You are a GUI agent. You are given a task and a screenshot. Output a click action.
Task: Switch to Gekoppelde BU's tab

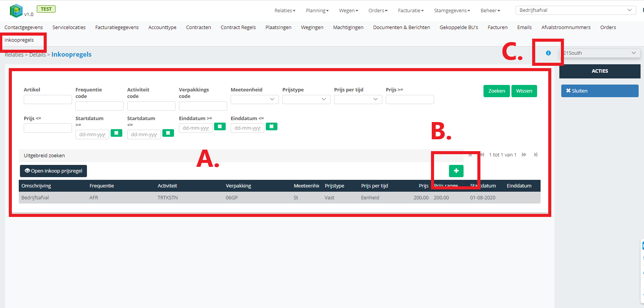459,27
